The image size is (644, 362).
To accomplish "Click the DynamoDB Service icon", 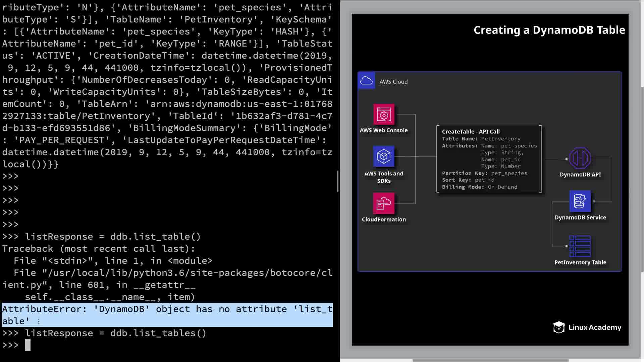I will click(x=580, y=201).
